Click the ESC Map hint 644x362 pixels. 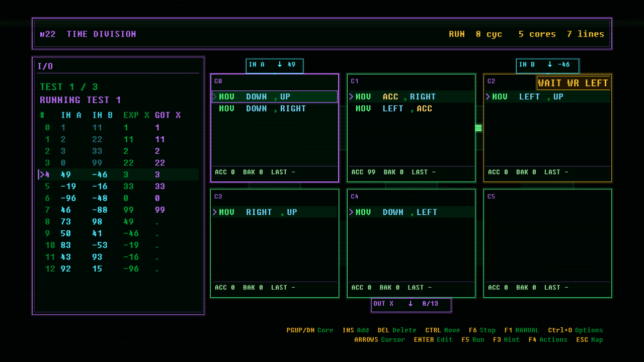(x=590, y=340)
